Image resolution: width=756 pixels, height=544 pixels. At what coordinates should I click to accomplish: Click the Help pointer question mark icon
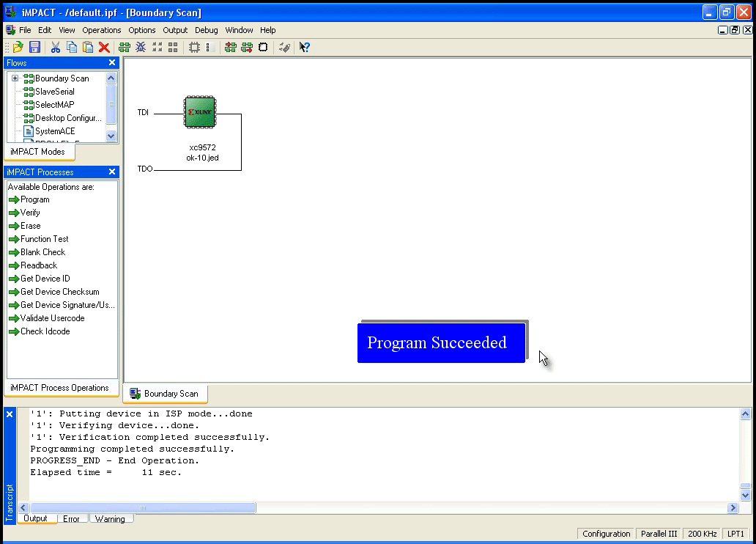[304, 47]
